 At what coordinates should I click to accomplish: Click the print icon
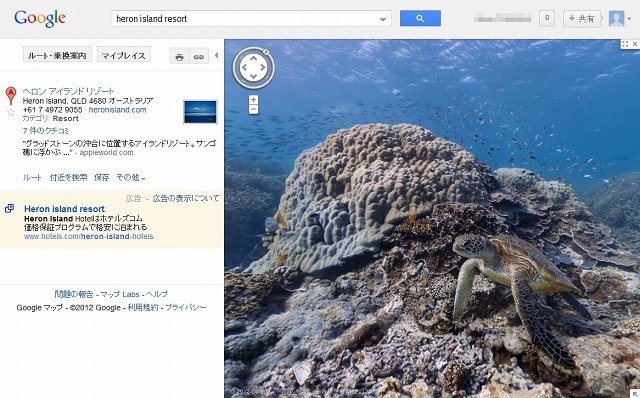[179, 56]
